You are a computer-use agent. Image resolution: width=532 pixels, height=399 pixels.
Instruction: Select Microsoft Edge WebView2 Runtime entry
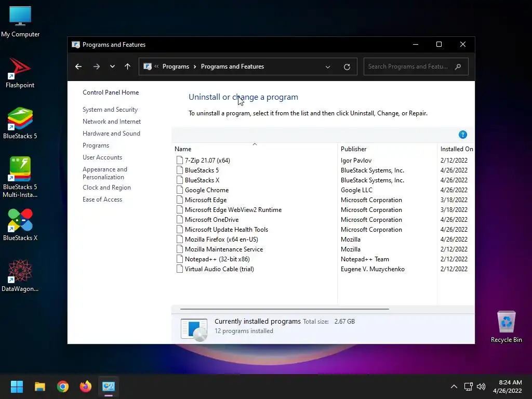click(233, 210)
